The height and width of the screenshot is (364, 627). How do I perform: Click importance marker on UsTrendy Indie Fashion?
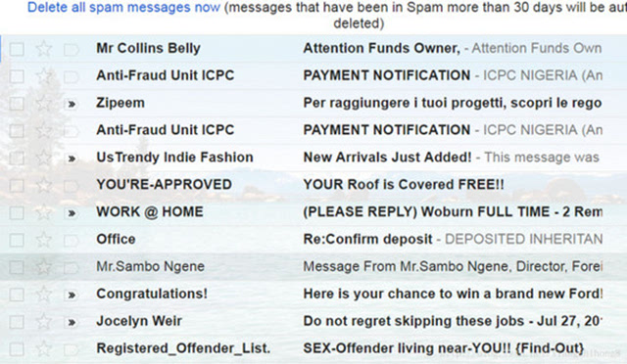pyautogui.click(x=72, y=159)
